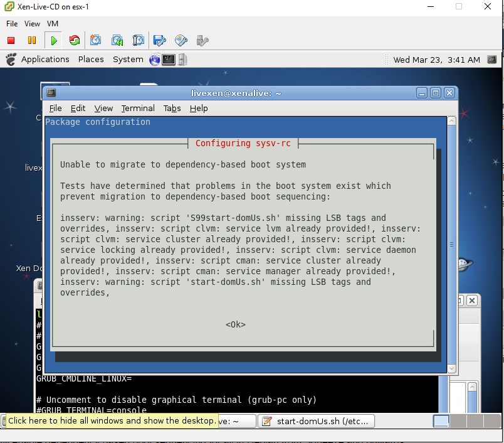
Task: Click the server launcher icon in the GNOME panel
Action: tap(182, 60)
